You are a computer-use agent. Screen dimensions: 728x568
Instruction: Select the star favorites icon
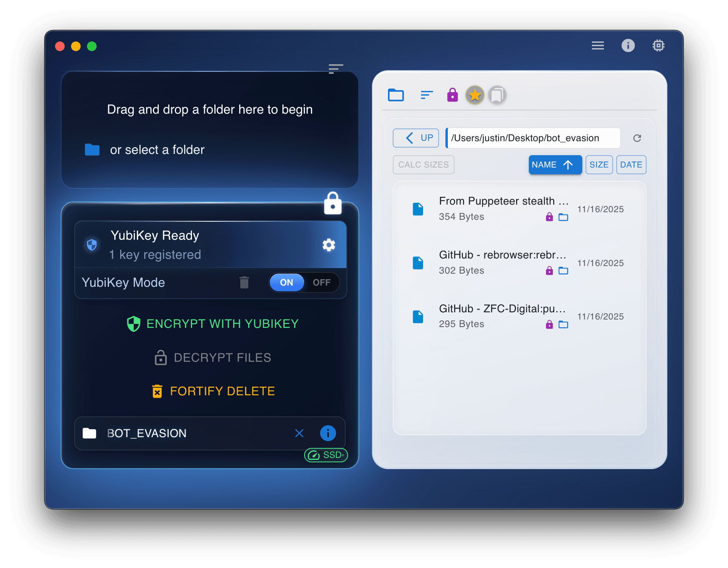tap(475, 95)
